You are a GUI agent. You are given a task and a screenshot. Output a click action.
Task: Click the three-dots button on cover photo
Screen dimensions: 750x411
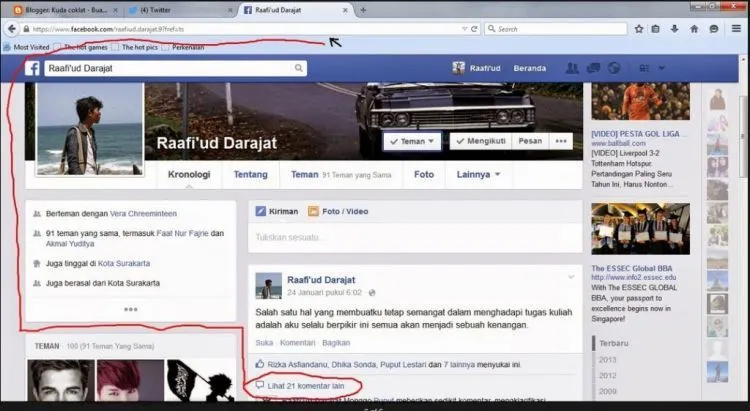point(561,141)
